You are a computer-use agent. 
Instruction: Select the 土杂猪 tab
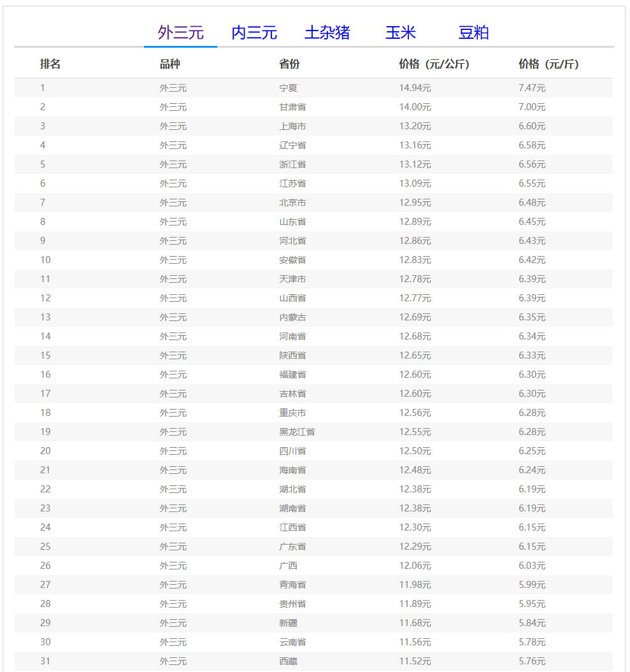pos(327,32)
